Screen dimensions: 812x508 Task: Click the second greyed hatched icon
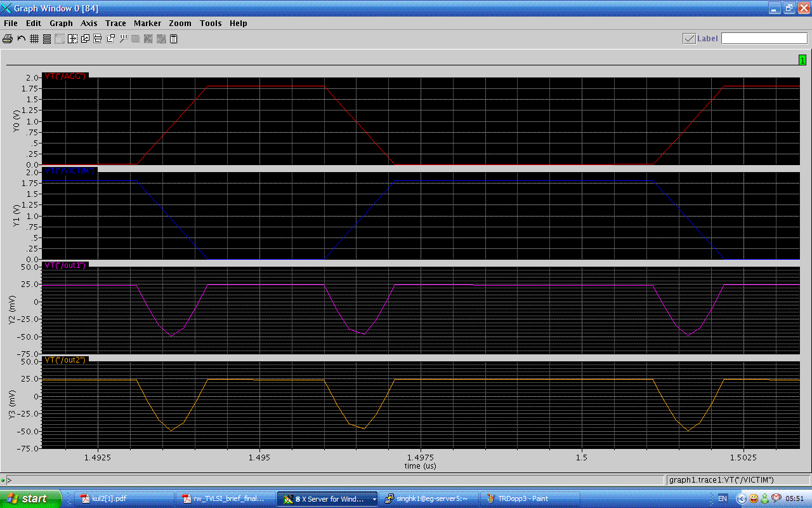pyautogui.click(x=148, y=39)
